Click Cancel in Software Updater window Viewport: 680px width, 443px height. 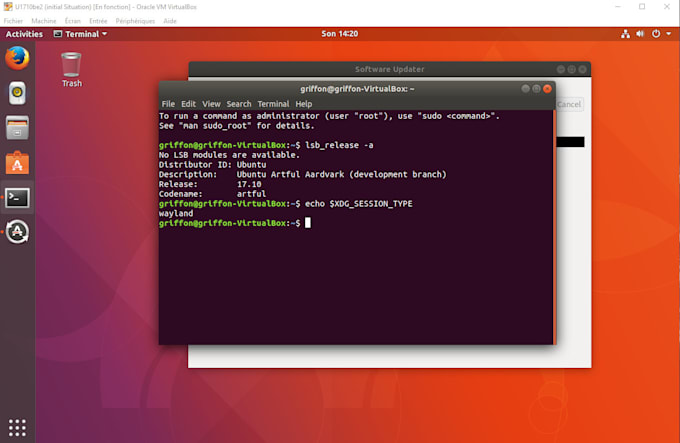coord(569,104)
